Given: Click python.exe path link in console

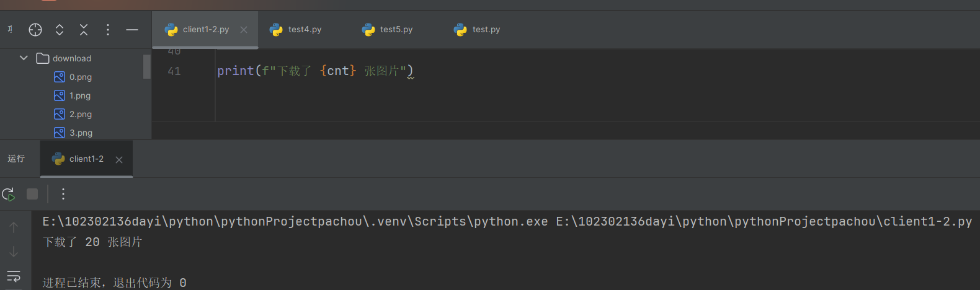Looking at the screenshot, I should point(295,222).
